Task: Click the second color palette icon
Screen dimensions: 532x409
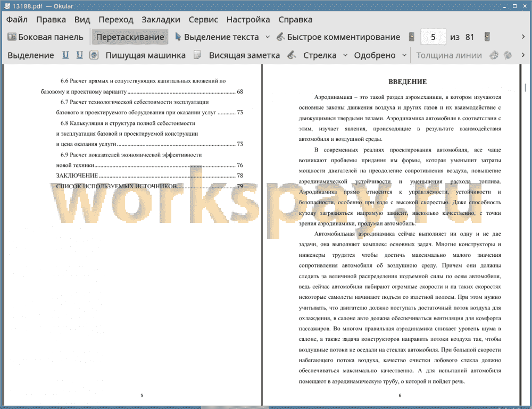Action: click(508, 55)
